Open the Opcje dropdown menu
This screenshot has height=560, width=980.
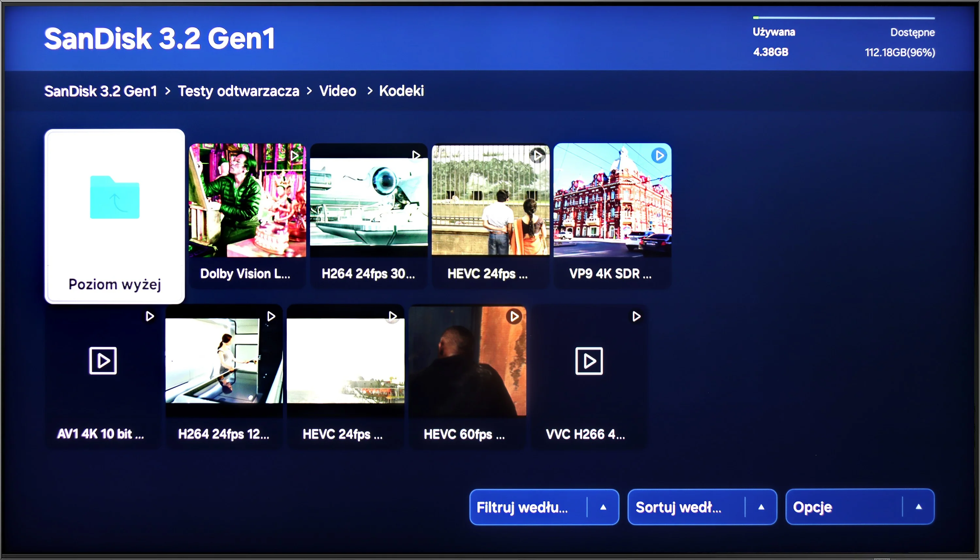[x=860, y=507]
